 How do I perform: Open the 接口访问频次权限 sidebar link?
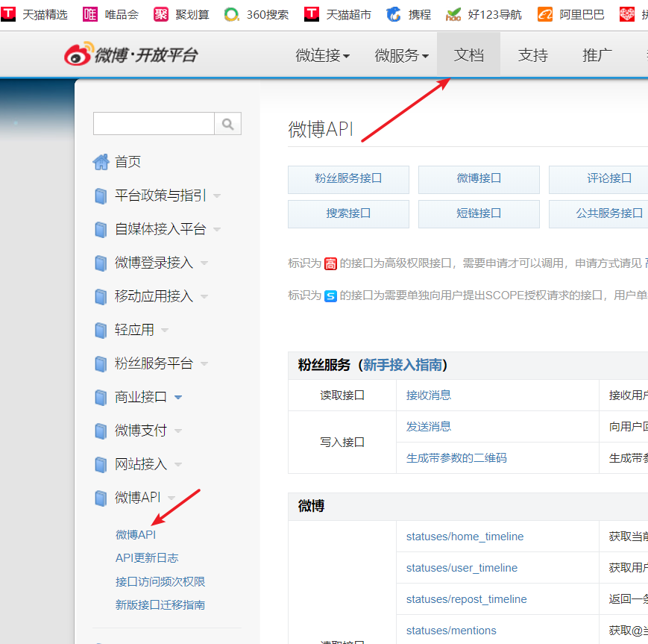tap(160, 581)
